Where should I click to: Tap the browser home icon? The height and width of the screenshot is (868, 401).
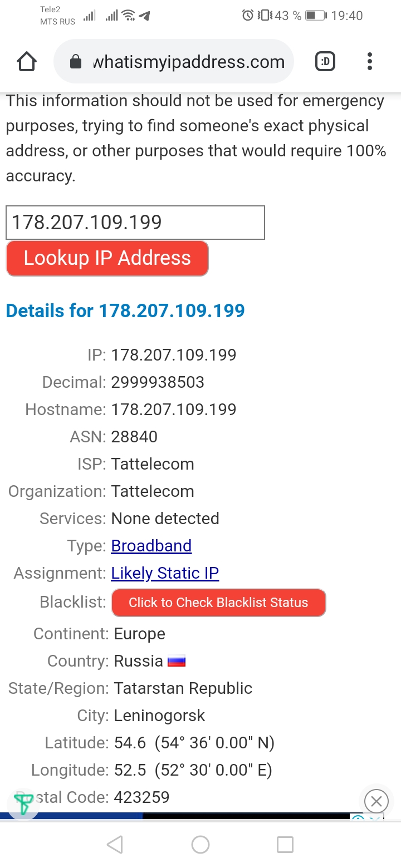(x=27, y=62)
